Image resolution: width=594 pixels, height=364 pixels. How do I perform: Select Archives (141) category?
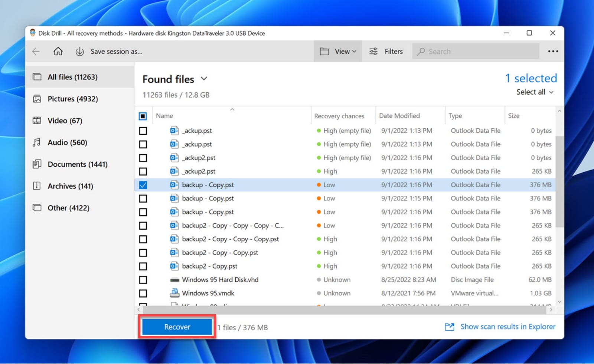pos(79,186)
